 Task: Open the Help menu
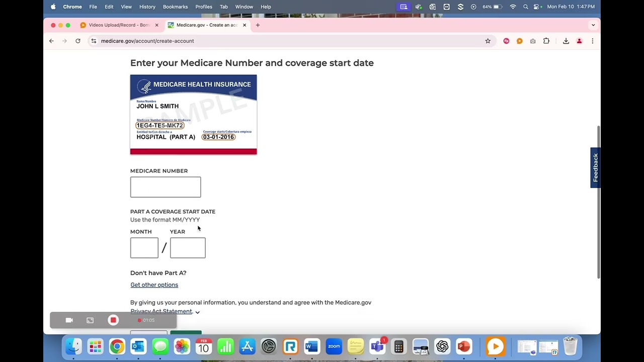266,7
